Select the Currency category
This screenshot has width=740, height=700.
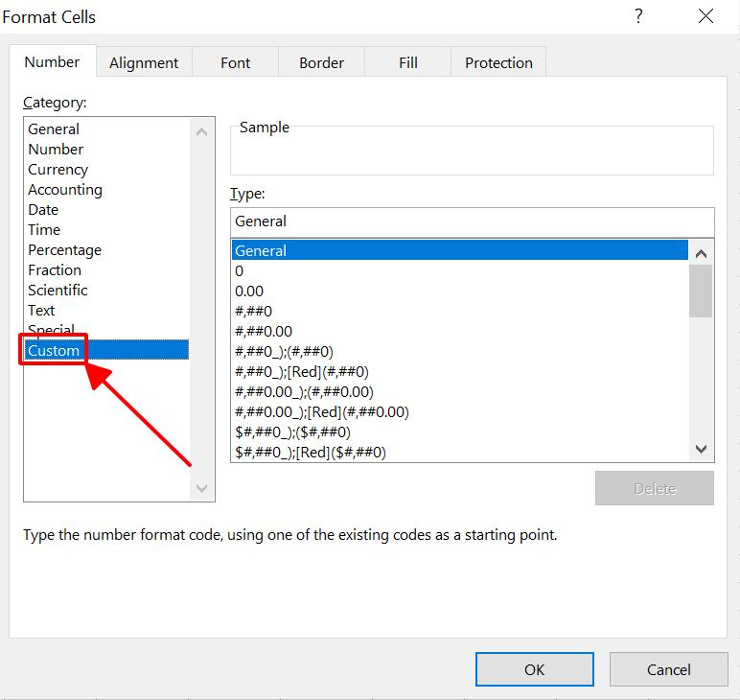tap(58, 170)
